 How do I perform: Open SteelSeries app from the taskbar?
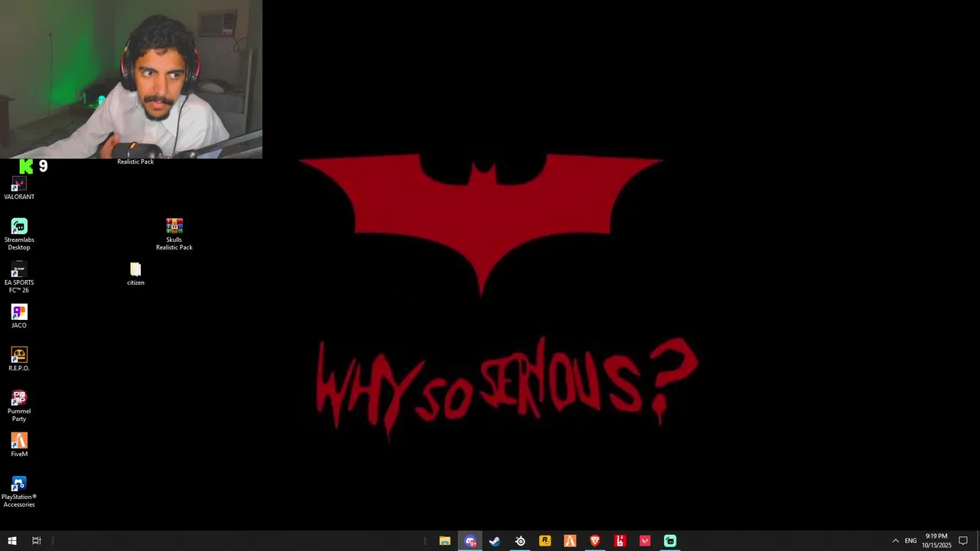520,541
